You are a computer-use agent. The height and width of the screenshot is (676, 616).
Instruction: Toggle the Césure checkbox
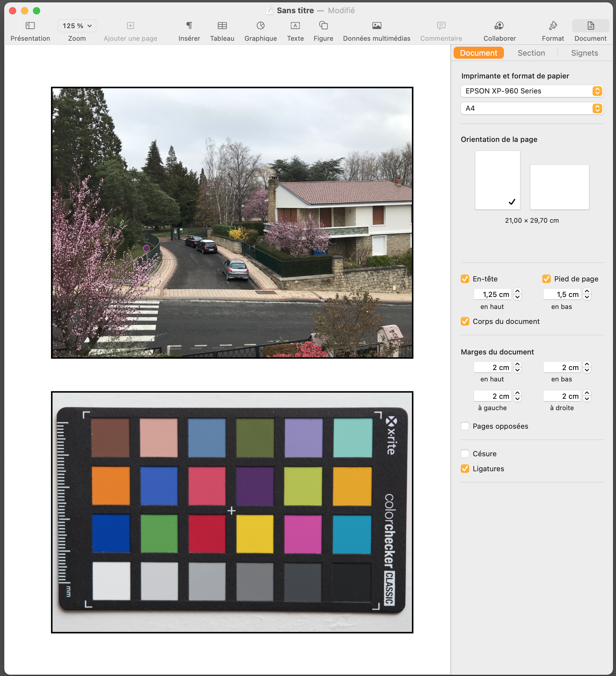pyautogui.click(x=465, y=453)
